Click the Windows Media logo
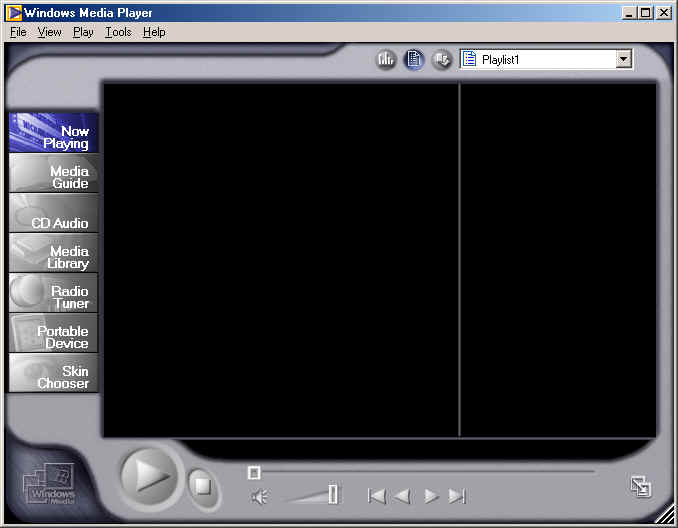The height and width of the screenshot is (528, 678). (49, 484)
